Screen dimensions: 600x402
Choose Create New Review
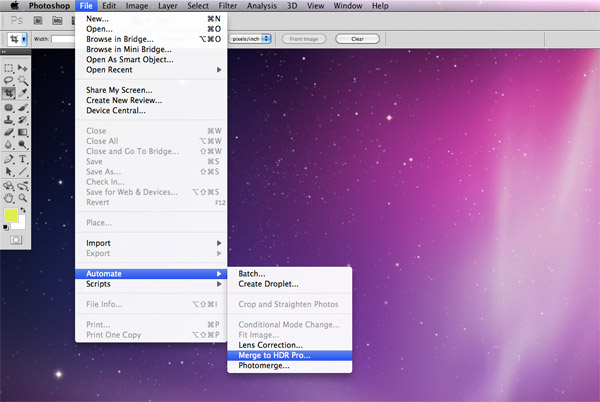[151, 100]
